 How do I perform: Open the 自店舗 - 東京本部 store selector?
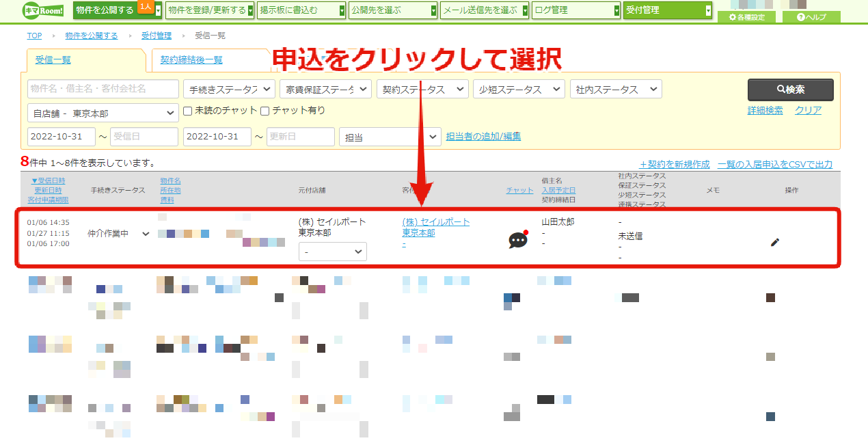[103, 113]
